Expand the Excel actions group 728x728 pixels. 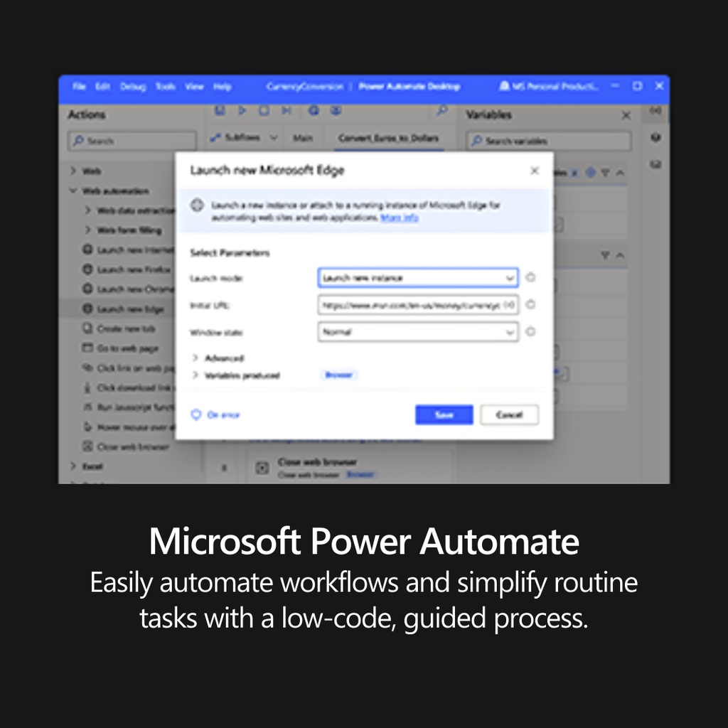73,466
